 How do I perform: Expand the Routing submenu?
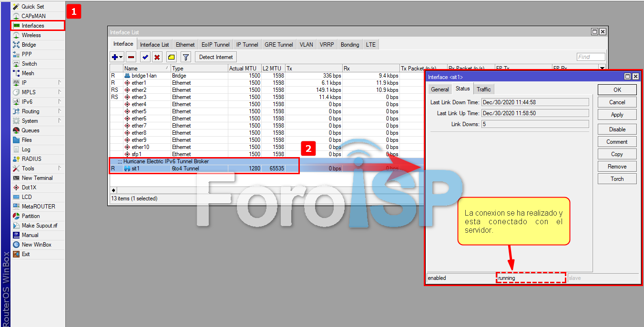(x=31, y=111)
